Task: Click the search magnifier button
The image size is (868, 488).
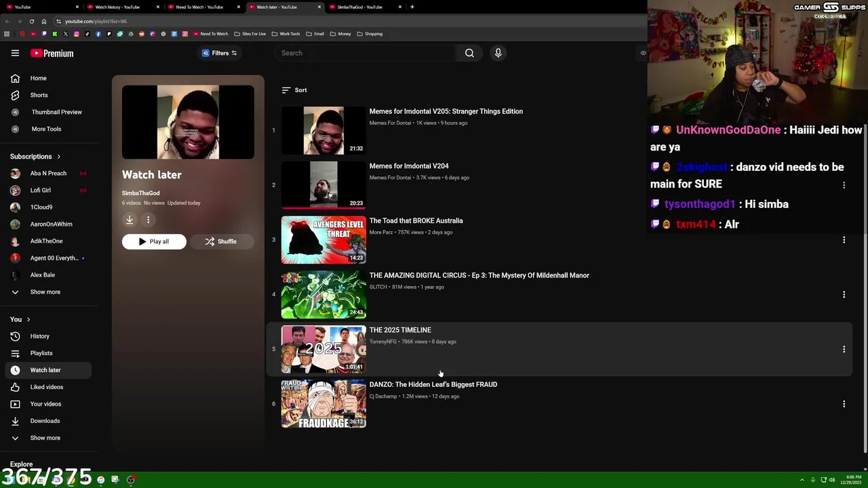Action: pos(469,53)
